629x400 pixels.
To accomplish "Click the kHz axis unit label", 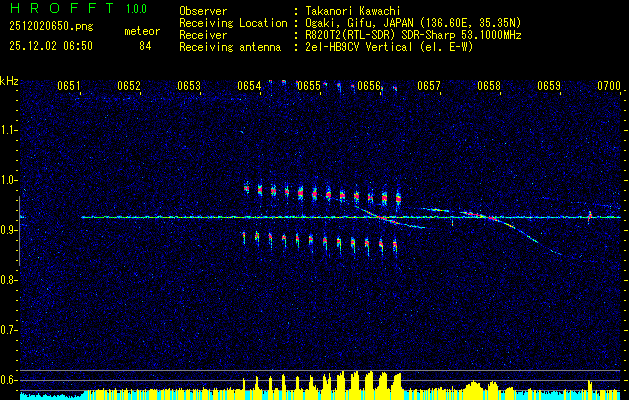I will (9, 81).
